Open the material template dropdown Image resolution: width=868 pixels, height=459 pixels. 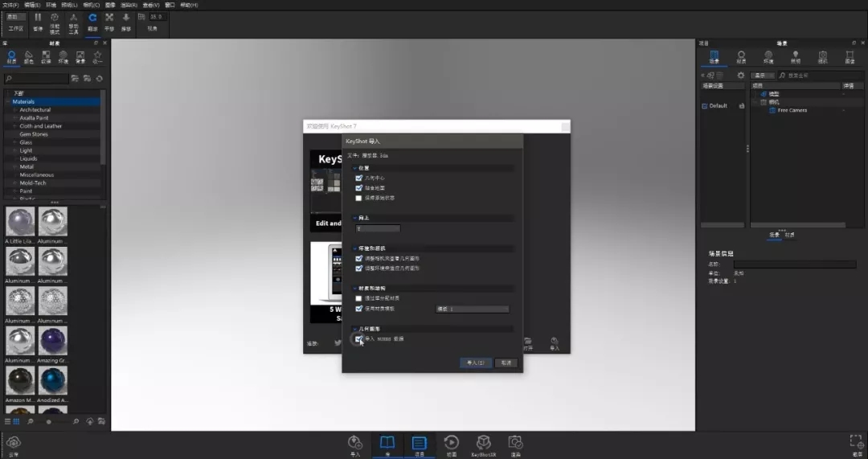(x=473, y=309)
